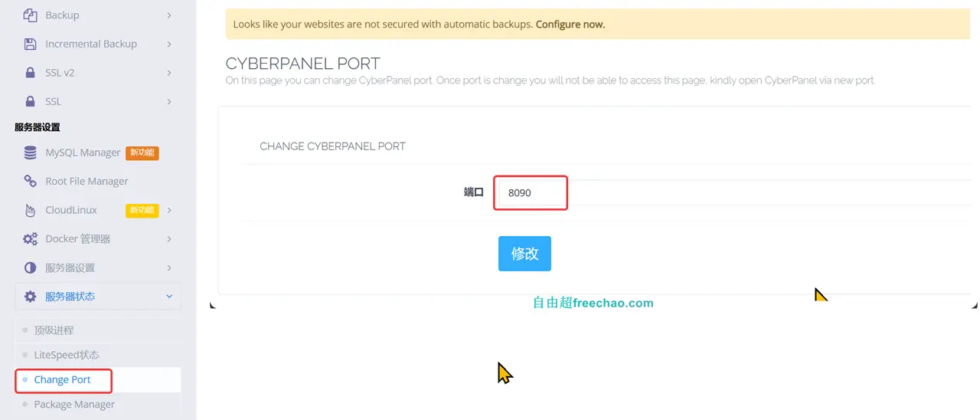Image resolution: width=980 pixels, height=420 pixels.
Task: Follow the Configure now link
Action: (x=570, y=25)
